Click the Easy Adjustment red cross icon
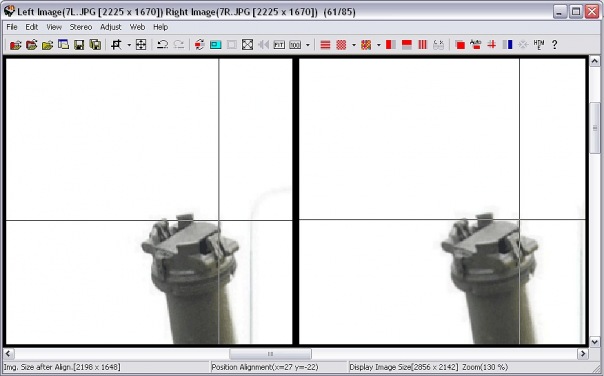This screenshot has height=376, width=604. [491, 45]
